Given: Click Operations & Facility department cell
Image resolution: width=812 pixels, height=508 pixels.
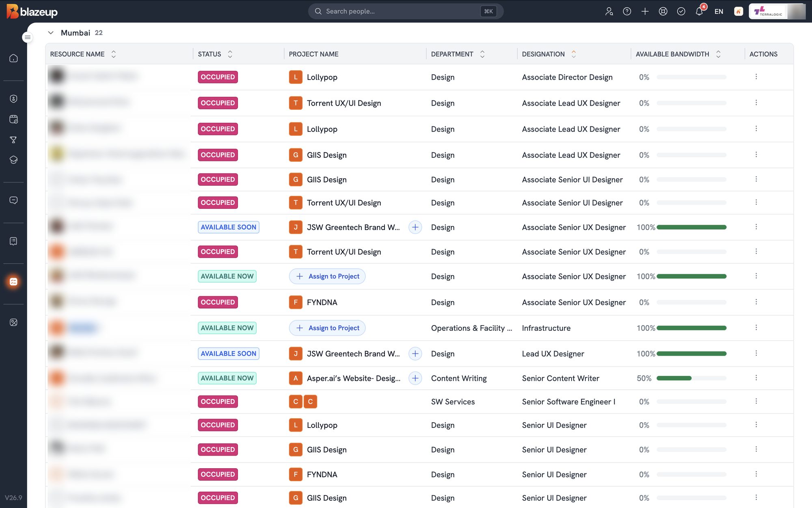Looking at the screenshot, I should [x=471, y=328].
